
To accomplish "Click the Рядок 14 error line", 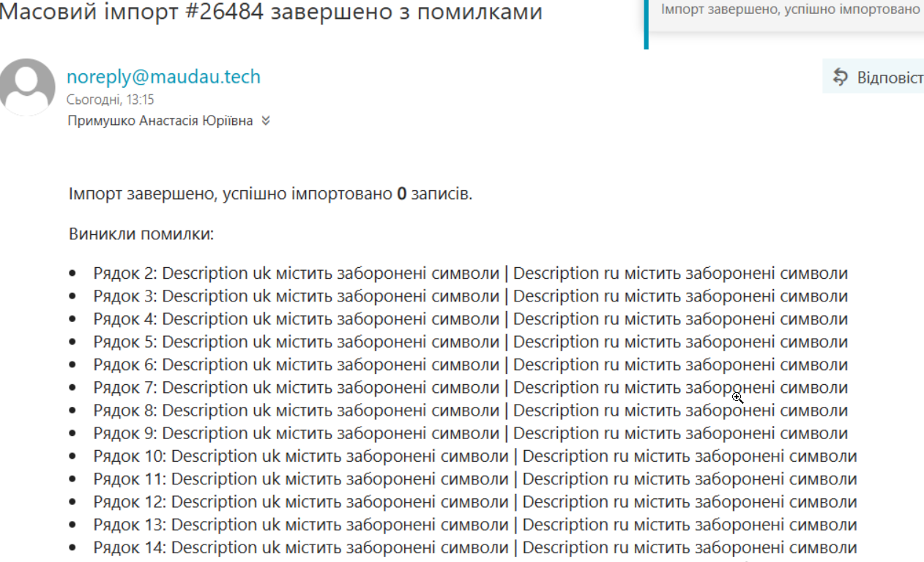I will click(474, 548).
